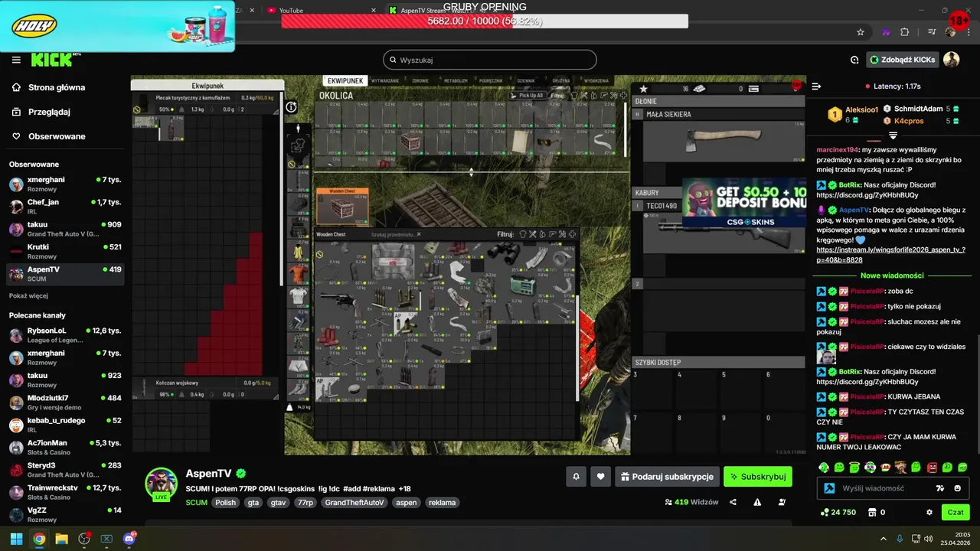Click the 7TV extension icon in browser toolbar
This screenshot has width=980, height=551.
click(x=885, y=32)
